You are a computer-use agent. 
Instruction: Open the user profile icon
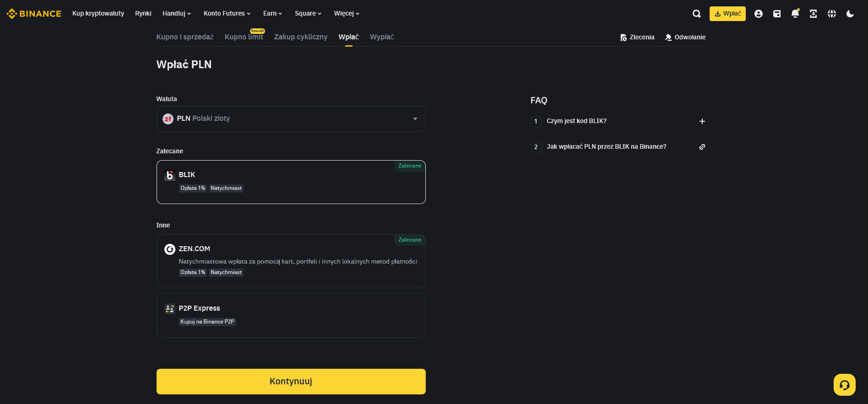(x=759, y=14)
